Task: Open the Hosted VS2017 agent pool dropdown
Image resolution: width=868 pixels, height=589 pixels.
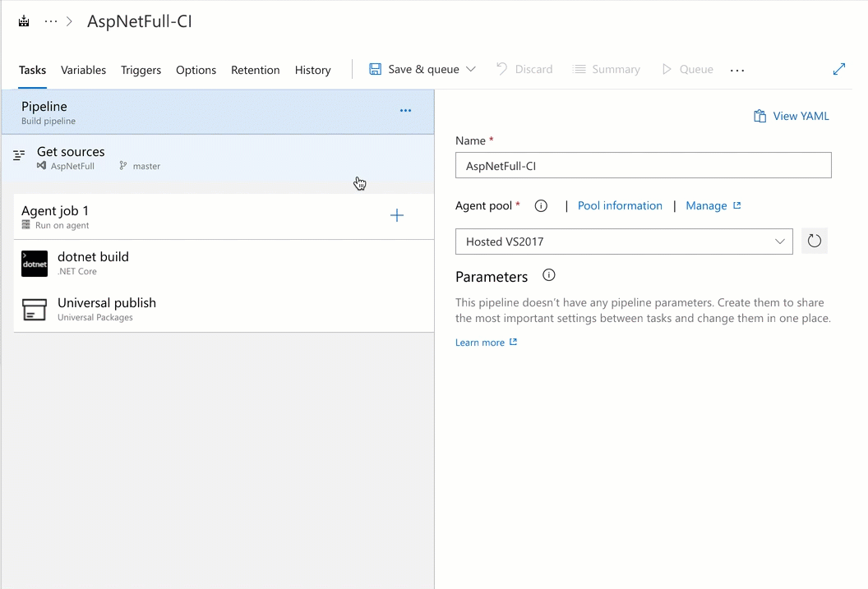Action: click(779, 241)
